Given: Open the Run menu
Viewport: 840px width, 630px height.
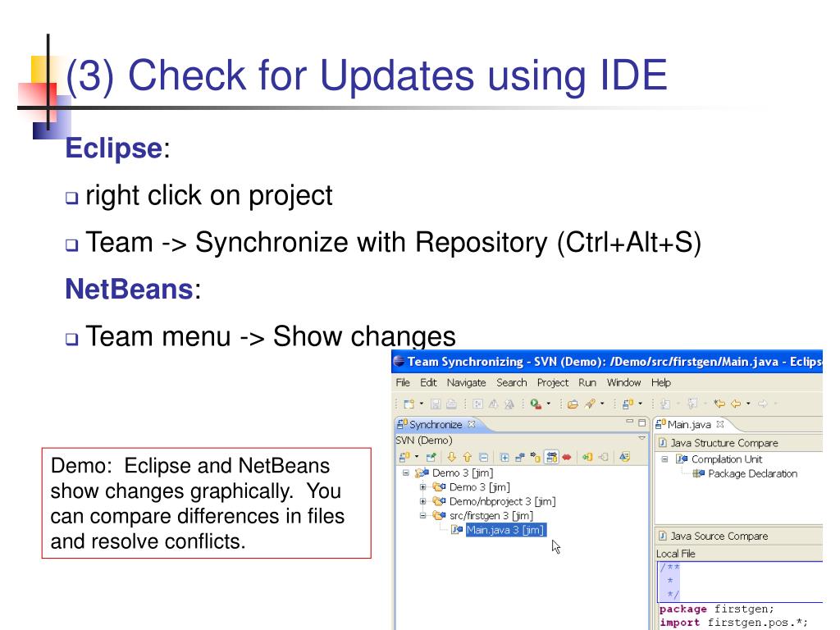Looking at the screenshot, I should 587,382.
